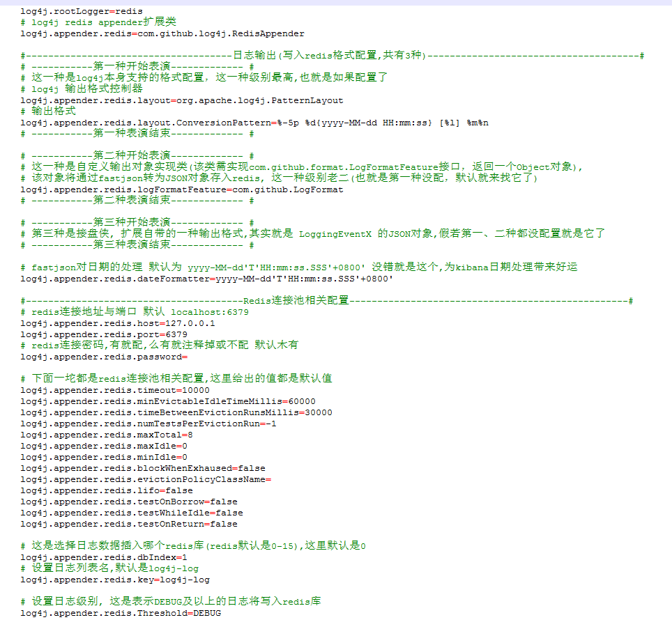This screenshot has height=629, width=672.
Task: Click the comment '# log4j 输出格式控制器'
Action: point(82,88)
